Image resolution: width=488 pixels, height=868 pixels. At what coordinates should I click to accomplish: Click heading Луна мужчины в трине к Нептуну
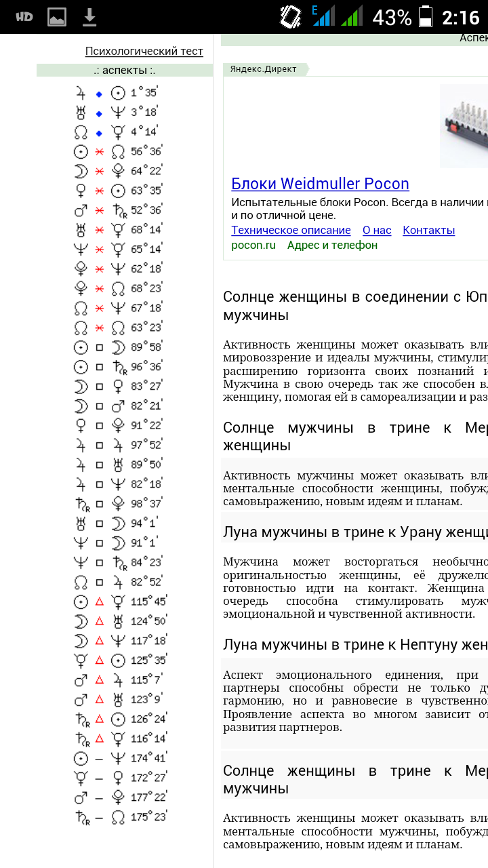[x=355, y=644]
